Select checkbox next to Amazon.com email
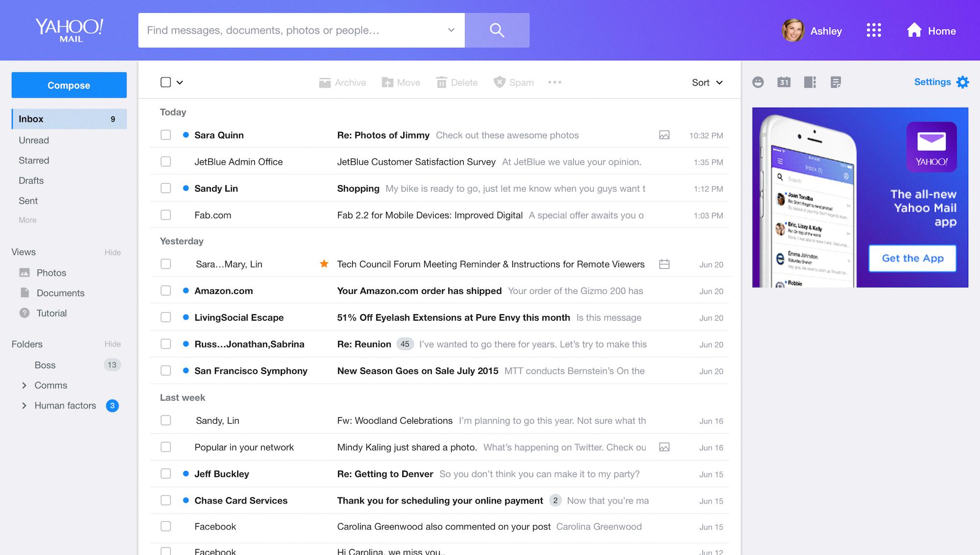 point(165,290)
